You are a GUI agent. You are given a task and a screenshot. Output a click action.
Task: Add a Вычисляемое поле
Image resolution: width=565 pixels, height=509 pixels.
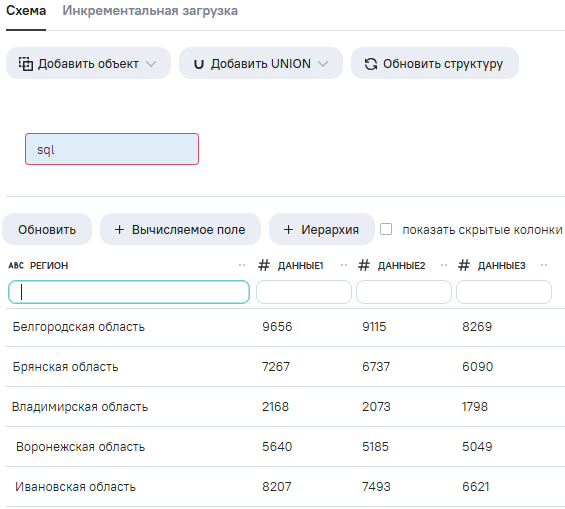coord(180,229)
